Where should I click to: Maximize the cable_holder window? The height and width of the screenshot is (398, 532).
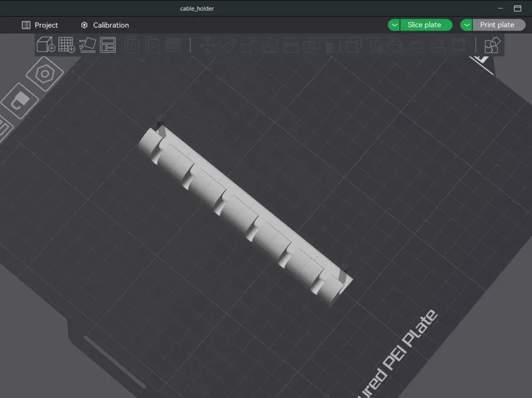point(517,9)
